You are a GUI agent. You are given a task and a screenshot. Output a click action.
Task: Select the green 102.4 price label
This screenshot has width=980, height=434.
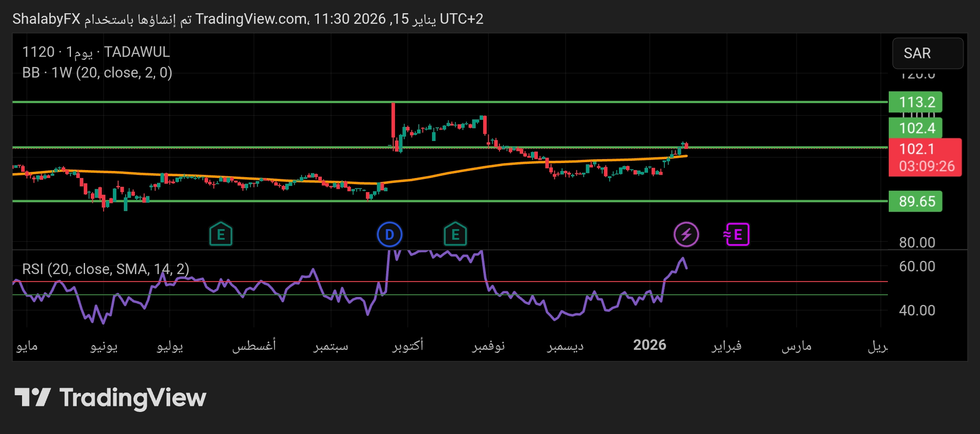[915, 128]
